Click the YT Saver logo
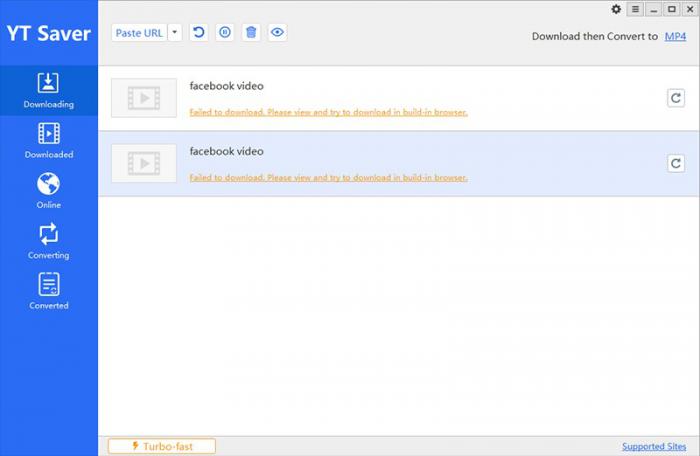Image resolution: width=700 pixels, height=456 pixels. tap(49, 33)
